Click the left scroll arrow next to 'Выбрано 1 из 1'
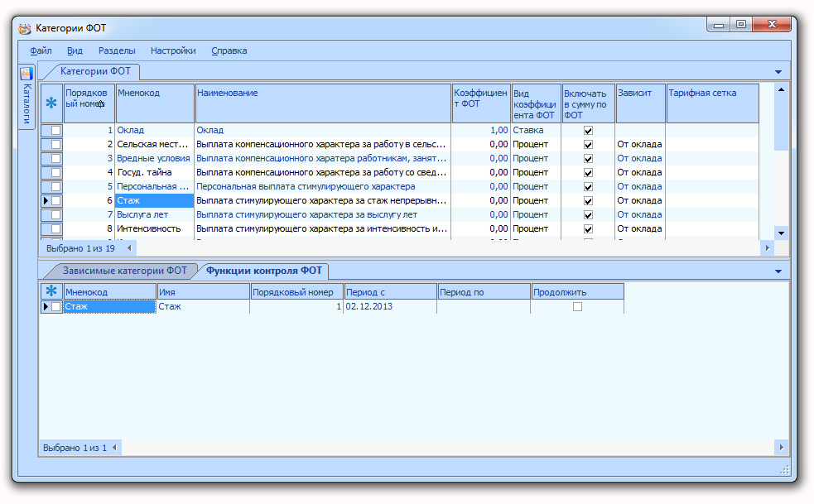Image resolution: width=814 pixels, height=504 pixels. 114,448
